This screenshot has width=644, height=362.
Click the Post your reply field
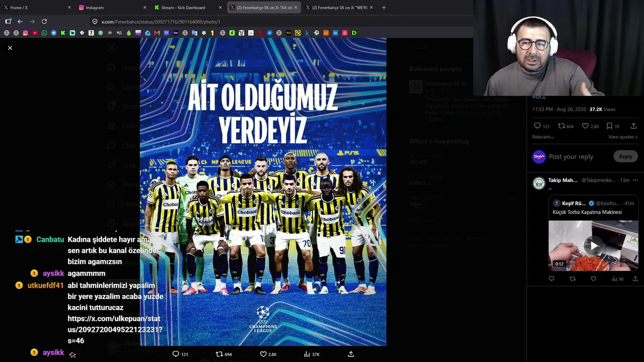[x=571, y=156]
